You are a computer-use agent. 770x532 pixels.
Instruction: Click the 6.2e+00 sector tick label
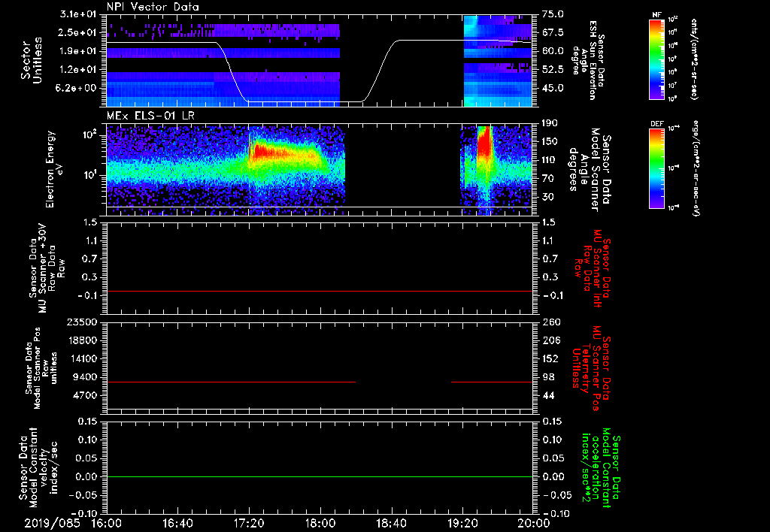(77, 88)
